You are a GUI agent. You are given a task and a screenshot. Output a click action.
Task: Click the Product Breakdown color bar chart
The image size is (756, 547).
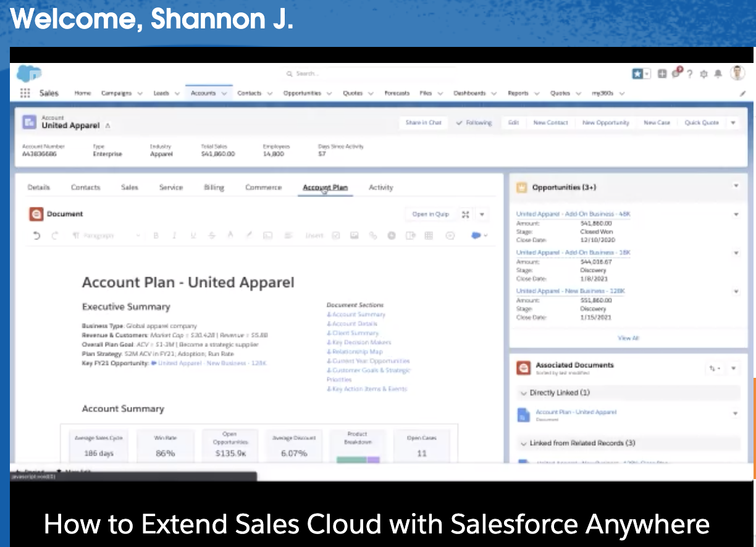point(357,460)
